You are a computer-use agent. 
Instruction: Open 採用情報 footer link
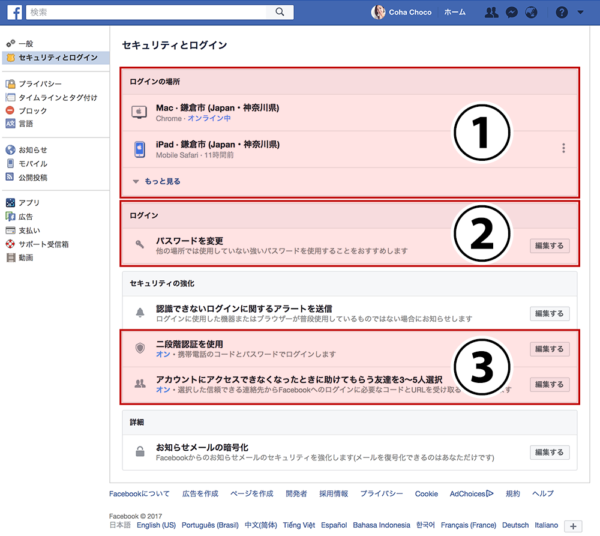334,494
